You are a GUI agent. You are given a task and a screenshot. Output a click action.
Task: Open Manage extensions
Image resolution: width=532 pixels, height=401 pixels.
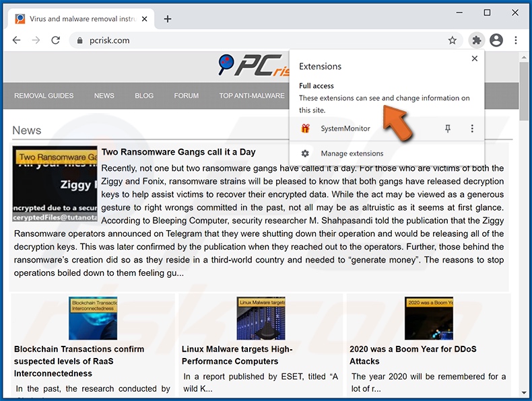(387, 153)
